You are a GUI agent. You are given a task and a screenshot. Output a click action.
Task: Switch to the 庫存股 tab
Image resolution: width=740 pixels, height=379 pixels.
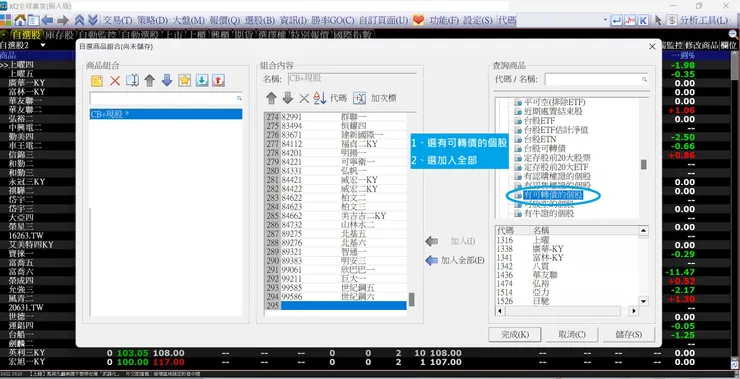(60, 34)
